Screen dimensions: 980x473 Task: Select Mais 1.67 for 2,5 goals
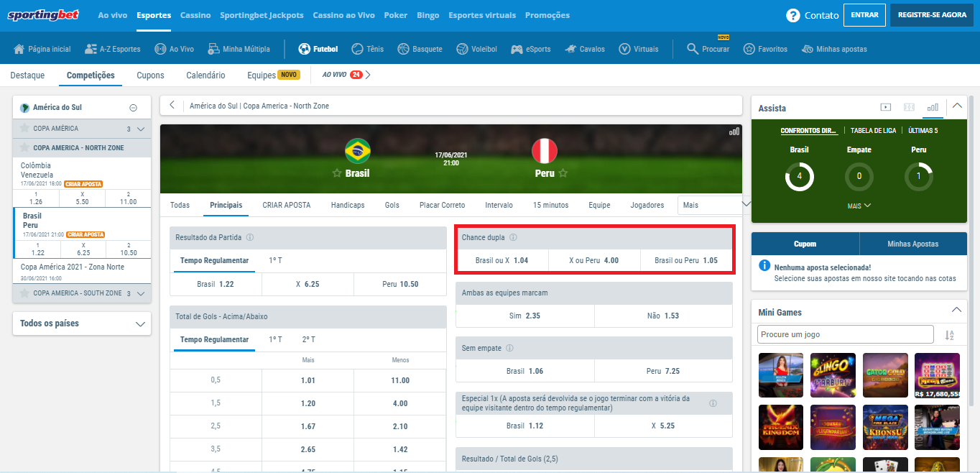pos(308,426)
